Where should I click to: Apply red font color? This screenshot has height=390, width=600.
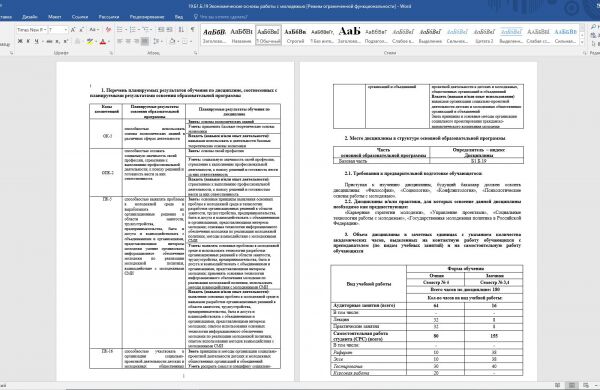click(x=103, y=41)
